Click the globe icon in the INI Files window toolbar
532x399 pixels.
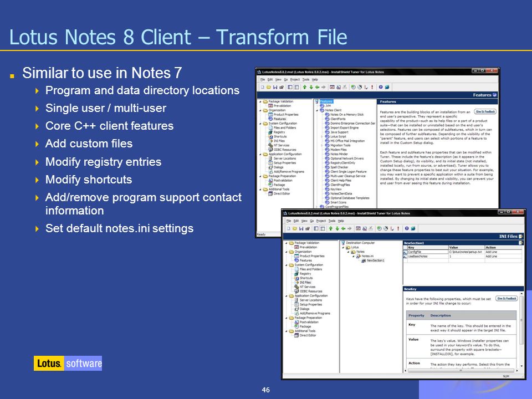[413, 229]
